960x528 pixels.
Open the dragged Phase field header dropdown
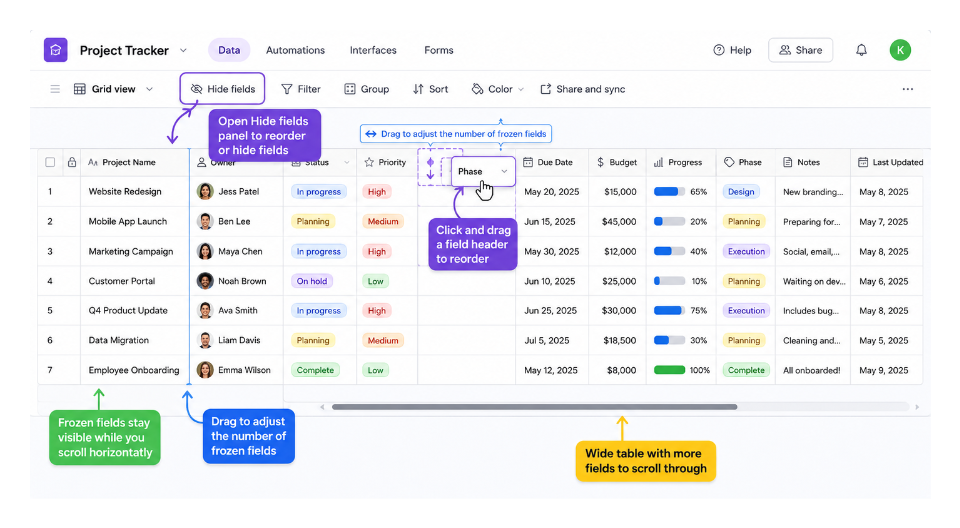pyautogui.click(x=504, y=172)
